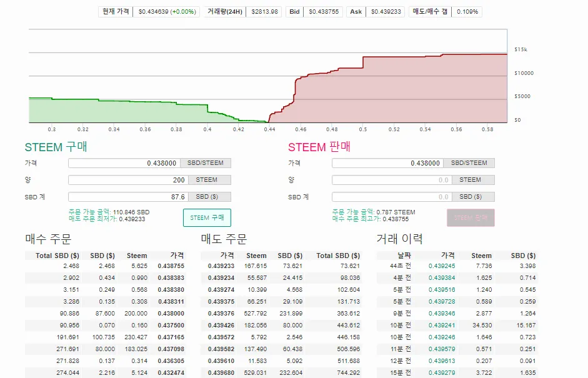Click the sell amount field in STEEM units
Image resolution: width=588 pixels, height=378 pixels.
coord(391,180)
